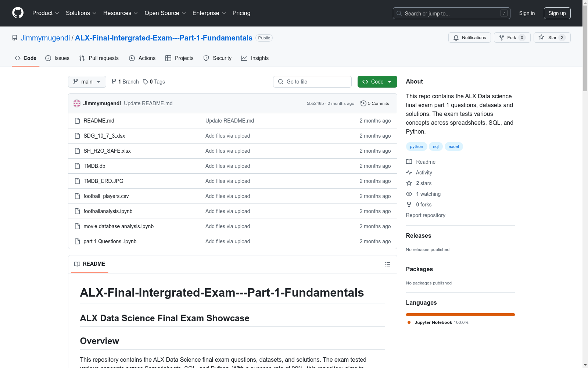588x368 pixels.
Task: Click the file icon beside TMDB.db
Action: point(77,166)
